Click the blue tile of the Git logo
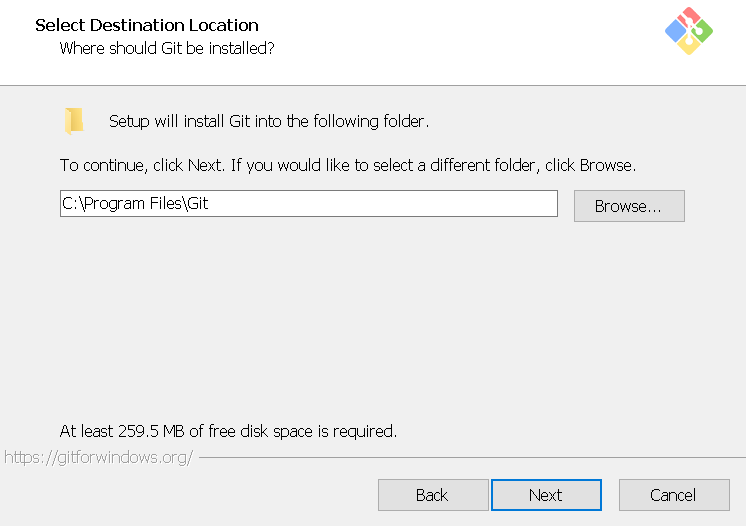746x526 pixels. (676, 31)
